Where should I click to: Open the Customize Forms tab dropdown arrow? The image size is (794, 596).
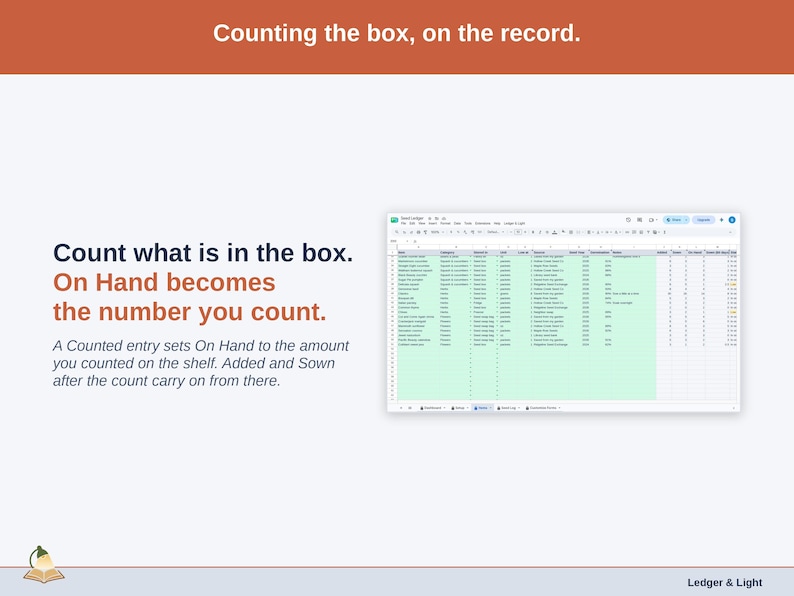click(560, 408)
